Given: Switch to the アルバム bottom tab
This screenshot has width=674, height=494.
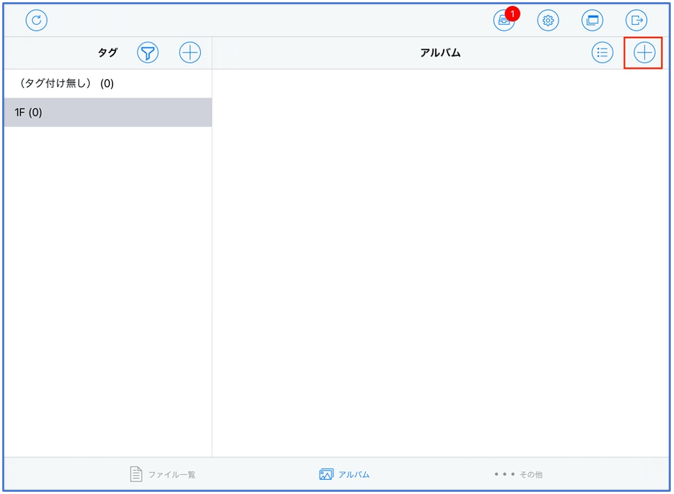Looking at the screenshot, I should (344, 474).
